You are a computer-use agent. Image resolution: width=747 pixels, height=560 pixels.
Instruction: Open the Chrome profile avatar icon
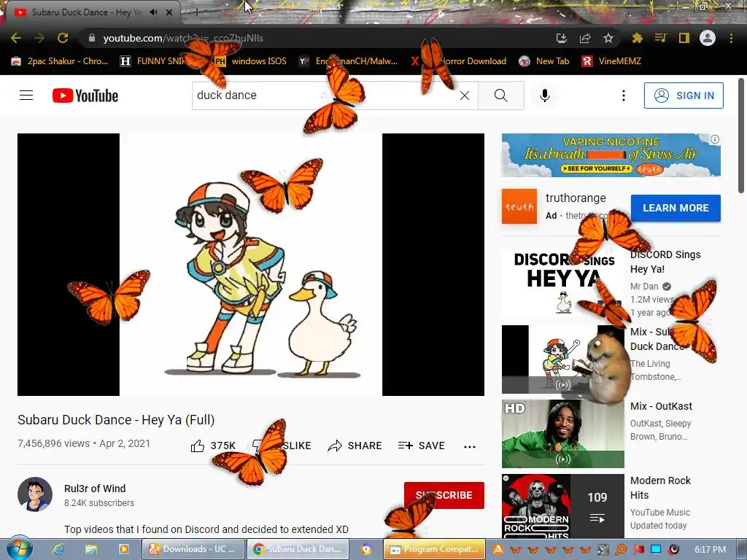tap(708, 38)
